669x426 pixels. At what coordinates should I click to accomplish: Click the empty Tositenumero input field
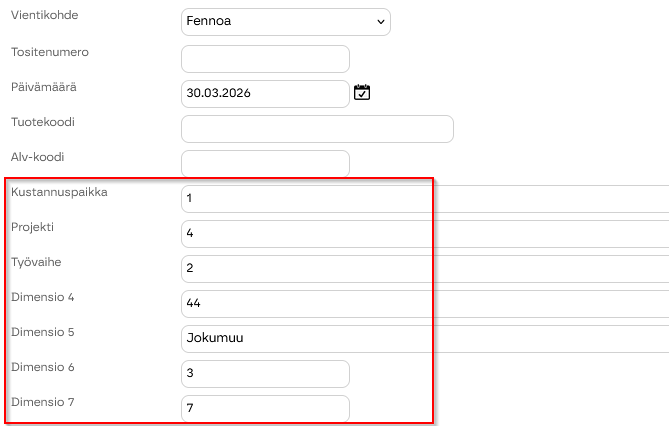[x=265, y=59]
